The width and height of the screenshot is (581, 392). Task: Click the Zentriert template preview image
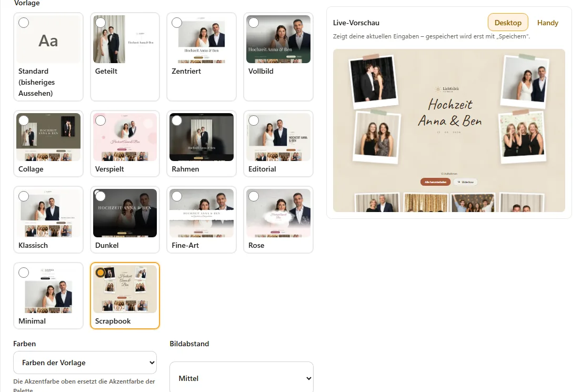(x=202, y=39)
